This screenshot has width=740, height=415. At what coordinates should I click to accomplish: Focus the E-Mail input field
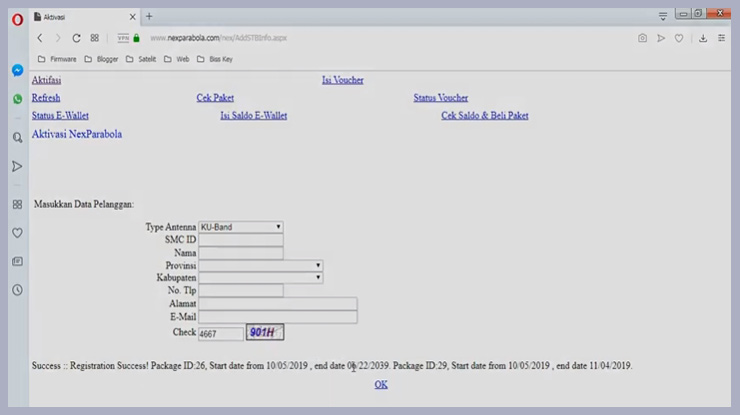(278, 317)
